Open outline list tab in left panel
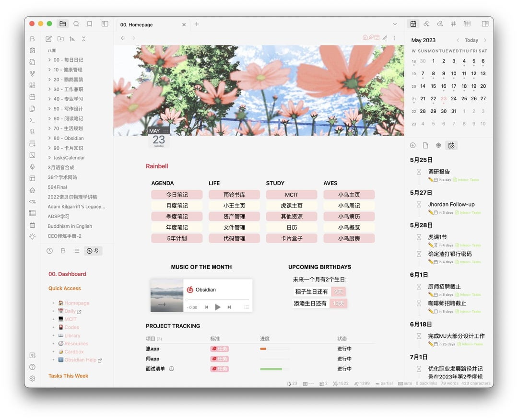This screenshot has width=518, height=420. point(77,251)
